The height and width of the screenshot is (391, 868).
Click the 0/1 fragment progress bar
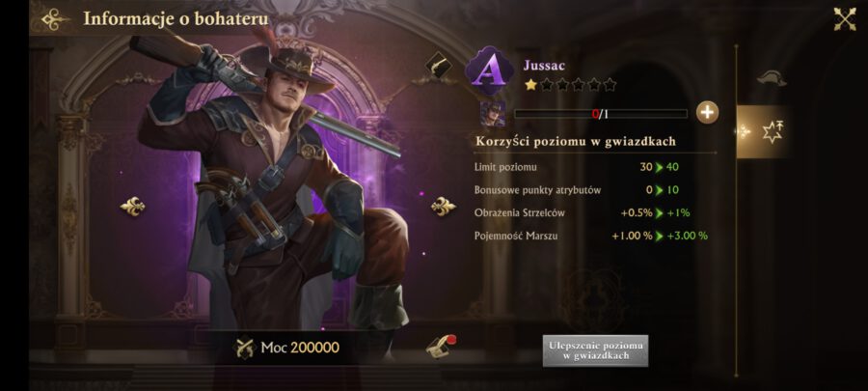click(601, 114)
